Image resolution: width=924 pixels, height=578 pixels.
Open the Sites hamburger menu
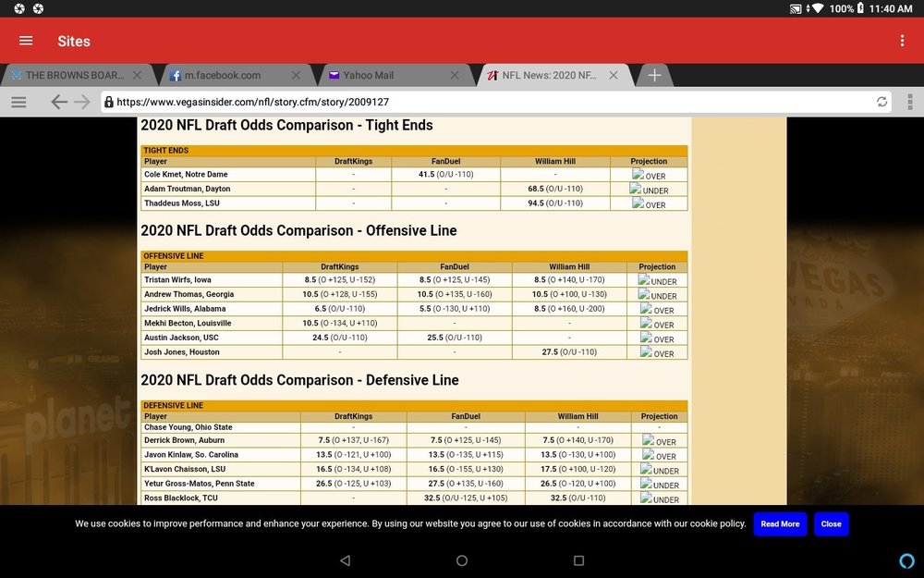click(x=26, y=41)
